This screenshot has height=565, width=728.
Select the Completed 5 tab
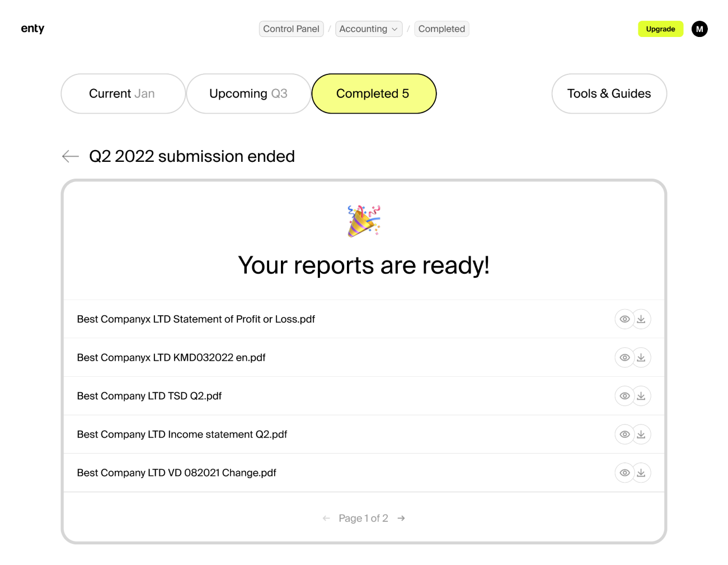click(374, 94)
